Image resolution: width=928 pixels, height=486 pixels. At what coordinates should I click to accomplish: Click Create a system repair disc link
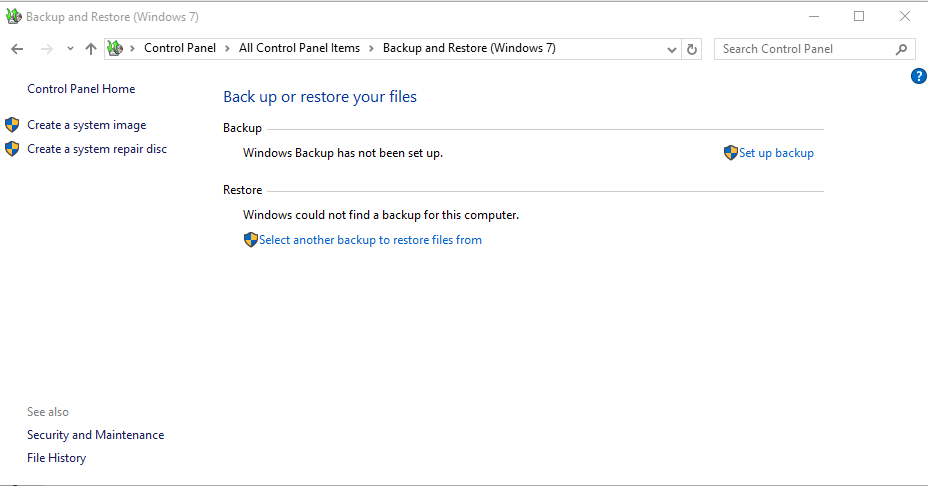coord(97,149)
